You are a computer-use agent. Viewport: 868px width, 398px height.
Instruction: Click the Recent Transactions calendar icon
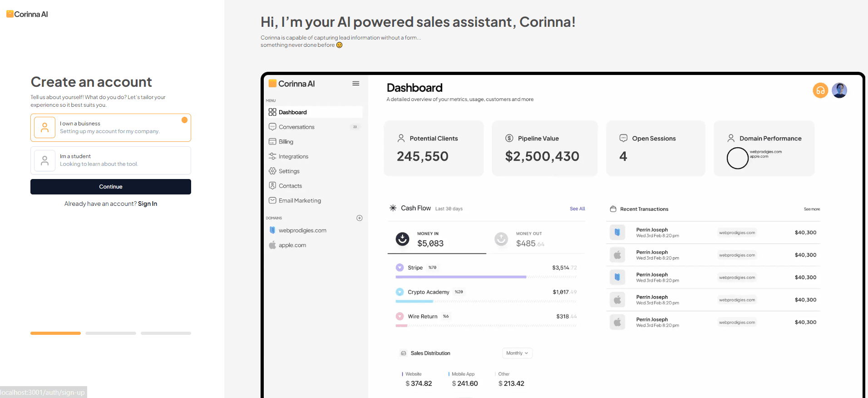[x=613, y=209]
